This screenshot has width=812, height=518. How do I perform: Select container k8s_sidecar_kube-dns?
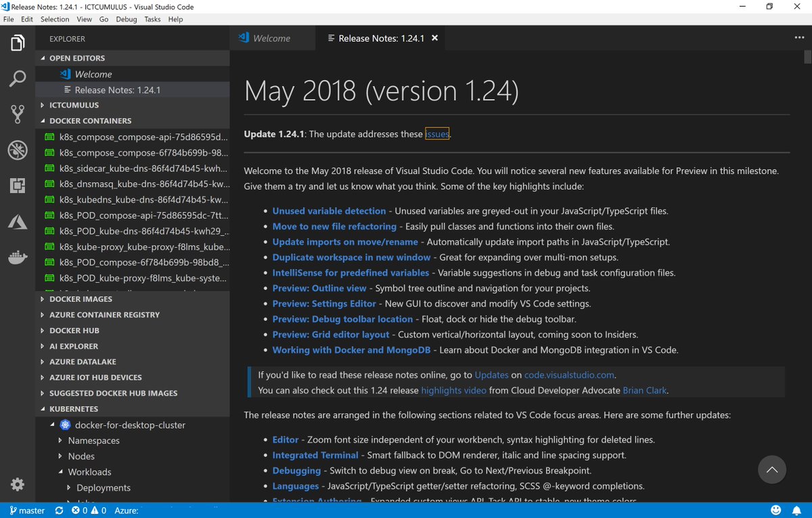coord(133,168)
